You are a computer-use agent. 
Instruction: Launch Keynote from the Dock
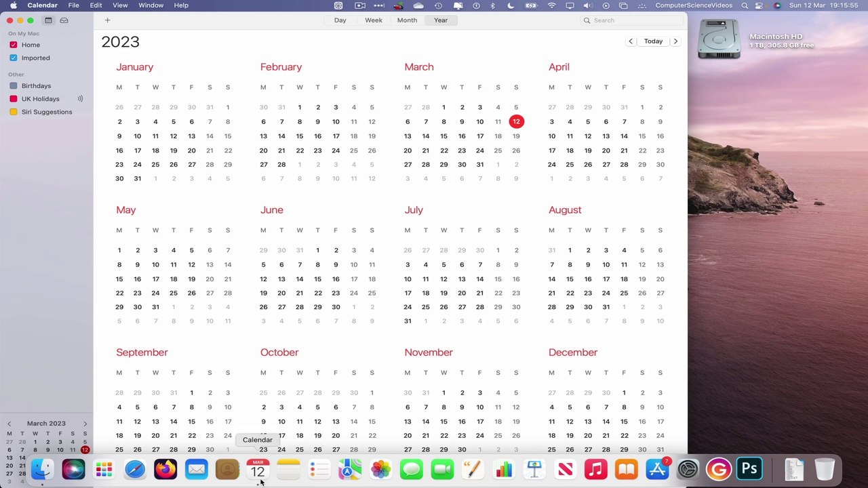(x=534, y=469)
